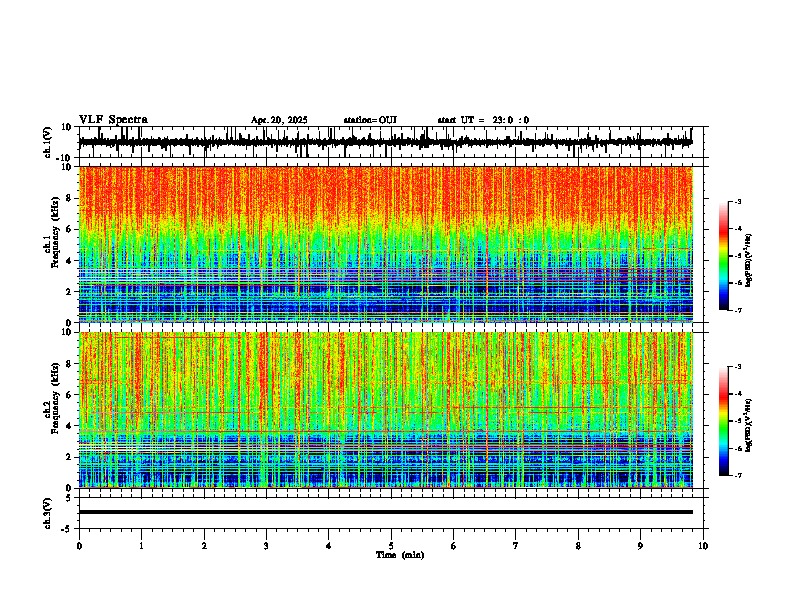This screenshot has width=792, height=612.
Task: Select the date text "Apr. 20, 2025"
Action: 279,120
